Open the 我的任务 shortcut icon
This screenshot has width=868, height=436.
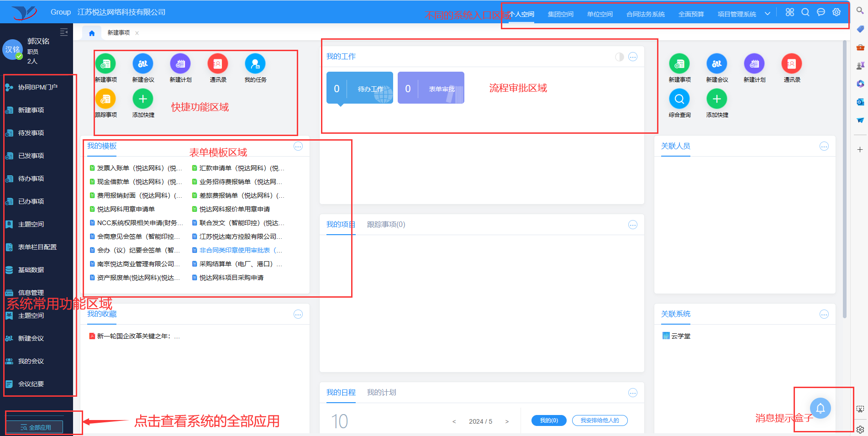[x=255, y=64]
